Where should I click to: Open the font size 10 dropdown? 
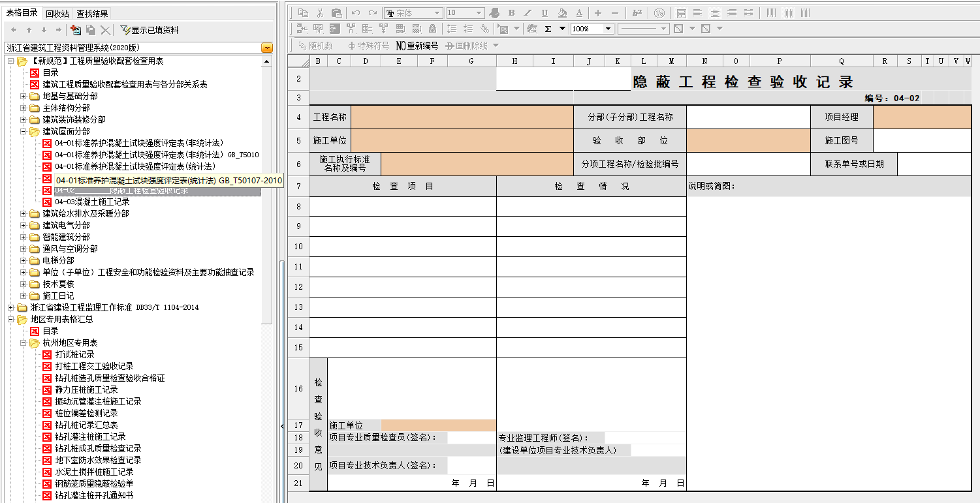pos(479,13)
